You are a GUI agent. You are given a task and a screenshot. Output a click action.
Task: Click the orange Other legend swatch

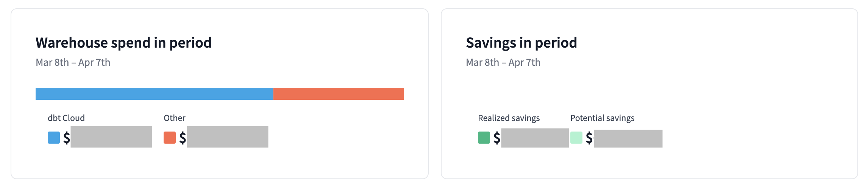170,138
